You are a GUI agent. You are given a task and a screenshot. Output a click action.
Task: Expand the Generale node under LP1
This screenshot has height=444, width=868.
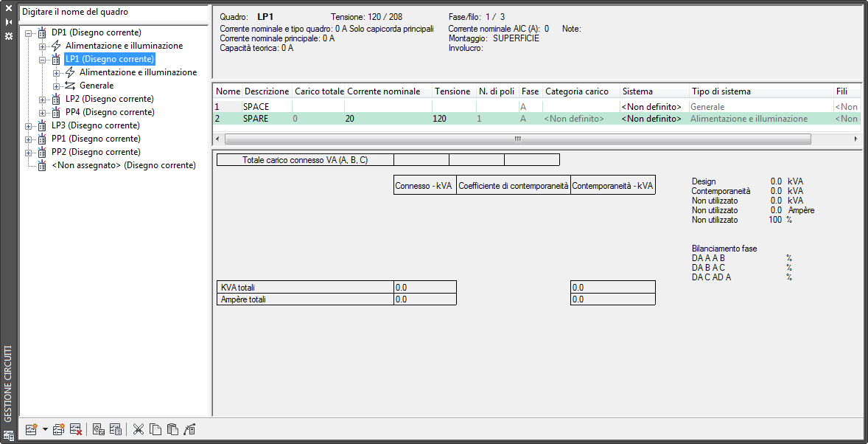coord(56,86)
